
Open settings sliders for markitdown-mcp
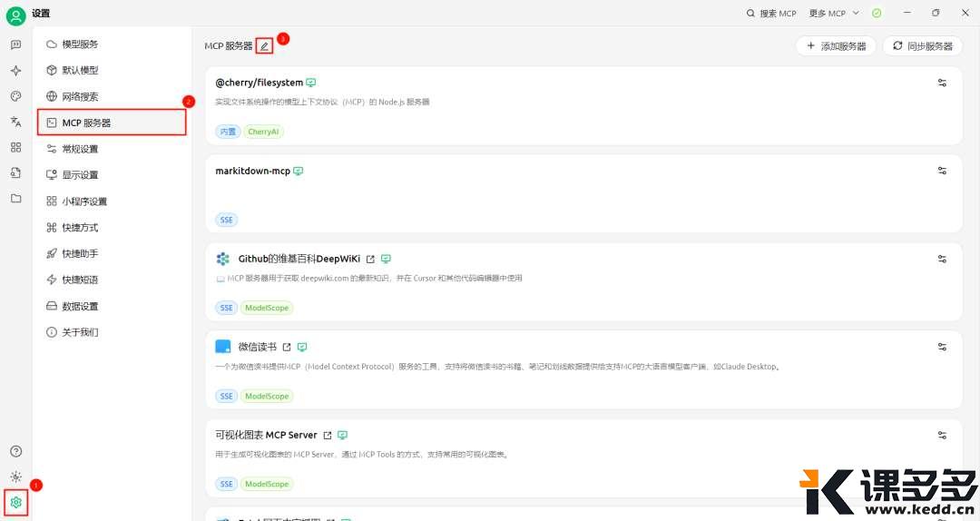pyautogui.click(x=942, y=170)
